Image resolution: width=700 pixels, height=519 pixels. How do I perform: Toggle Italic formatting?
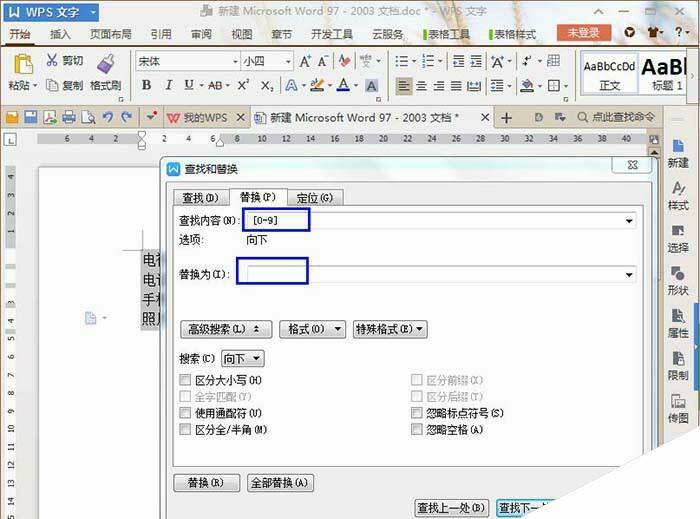point(168,85)
